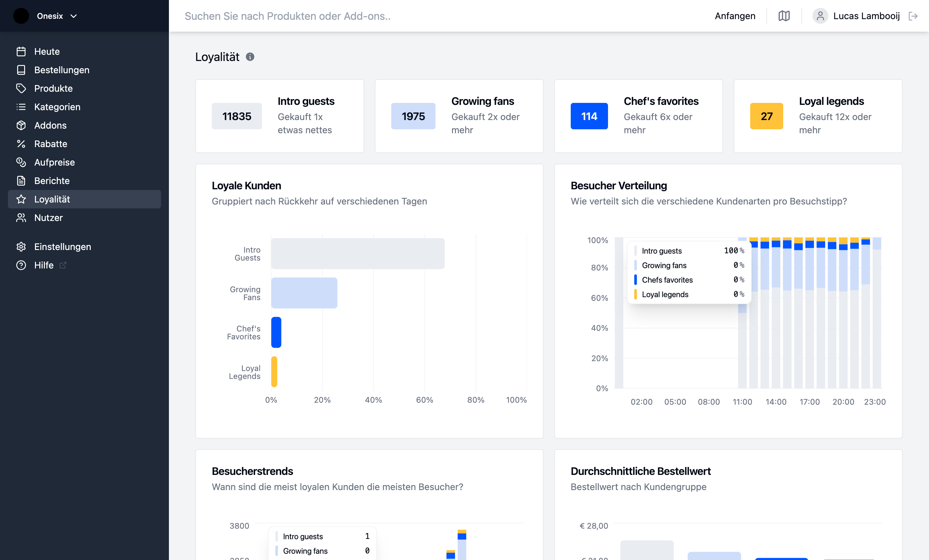Viewport: 929px width, 560px height.
Task: Open the map icon in top bar
Action: tap(784, 16)
